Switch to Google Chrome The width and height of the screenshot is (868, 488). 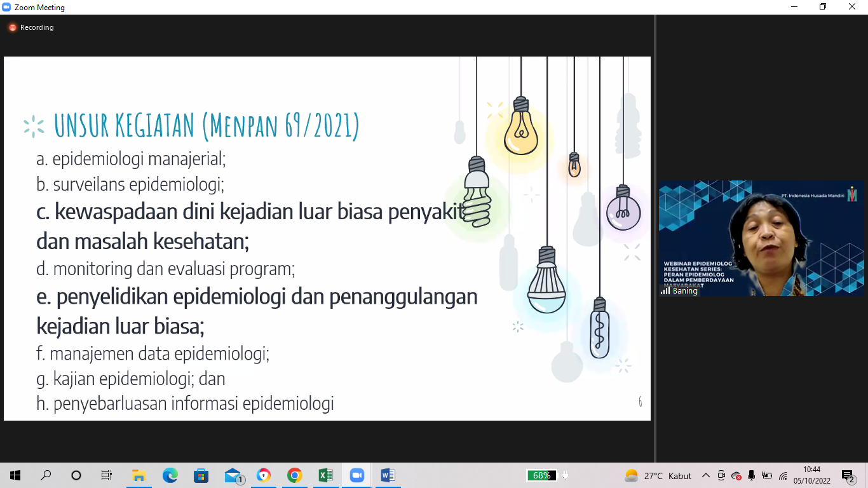[x=294, y=475]
